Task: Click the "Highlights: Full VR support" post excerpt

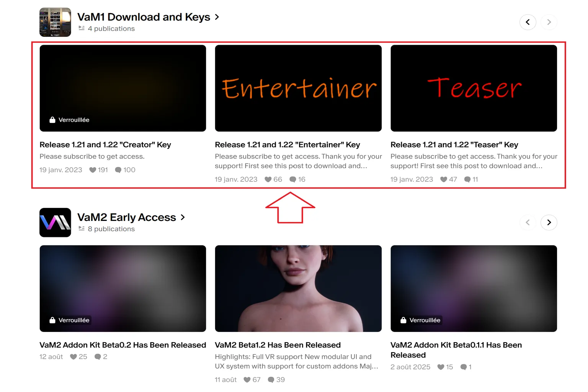Action: coord(297,361)
